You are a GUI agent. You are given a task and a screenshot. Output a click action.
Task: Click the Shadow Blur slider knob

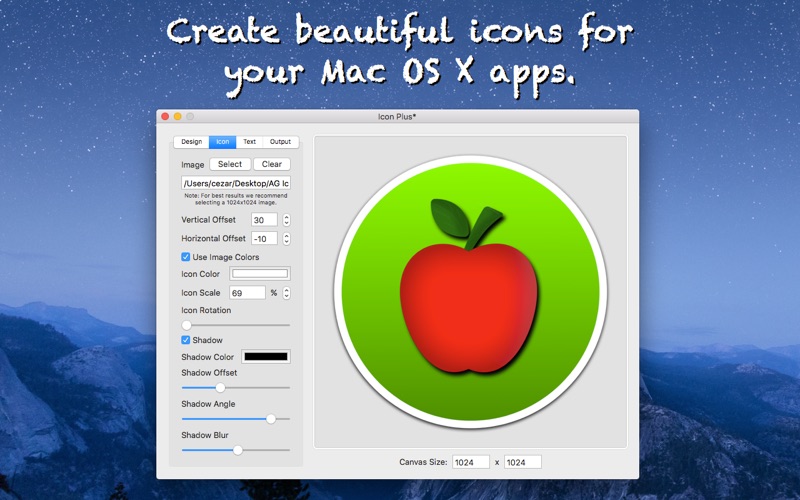pos(238,451)
